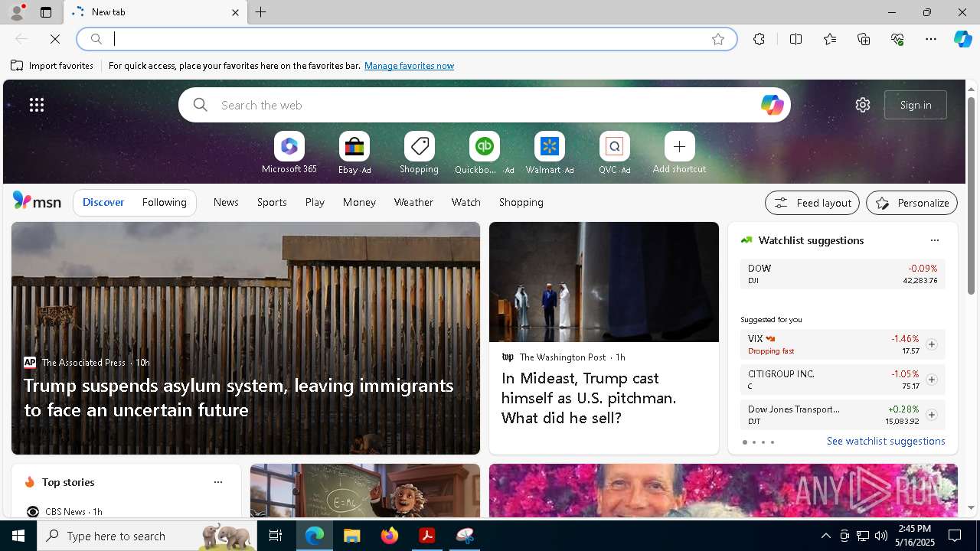This screenshot has width=980, height=551.
Task: Open the DOW stock row
Action: click(x=842, y=274)
